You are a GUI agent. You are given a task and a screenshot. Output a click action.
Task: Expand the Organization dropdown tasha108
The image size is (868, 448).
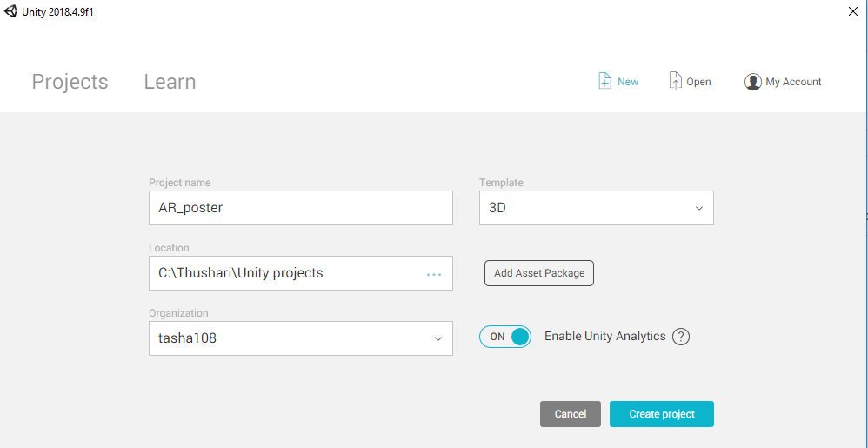click(x=301, y=338)
